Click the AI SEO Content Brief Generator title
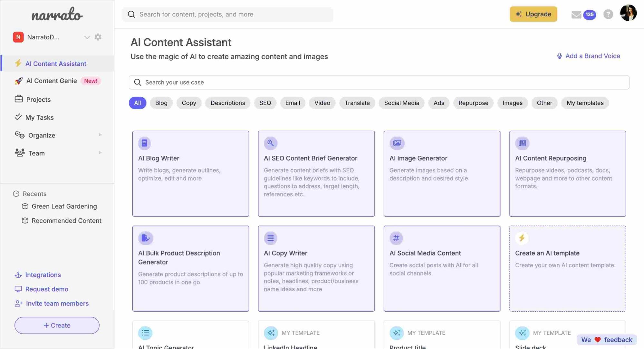This screenshot has width=644, height=349. (310, 158)
